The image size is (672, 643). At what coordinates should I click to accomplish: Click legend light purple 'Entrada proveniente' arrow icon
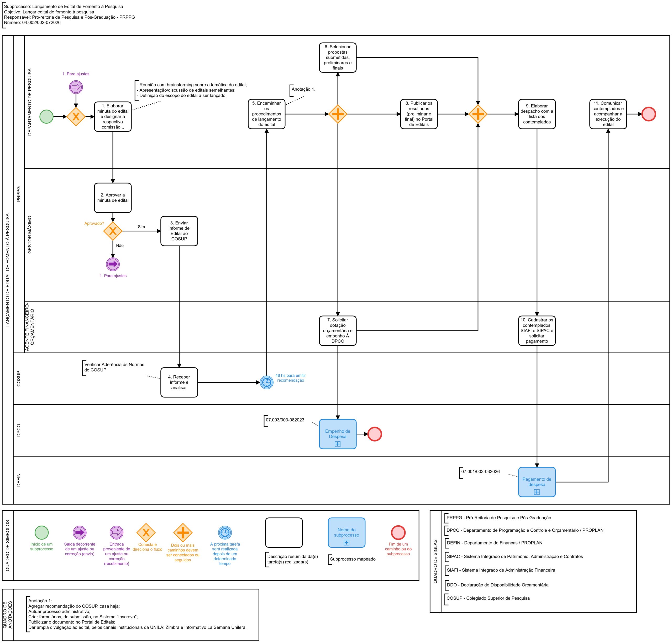(117, 532)
